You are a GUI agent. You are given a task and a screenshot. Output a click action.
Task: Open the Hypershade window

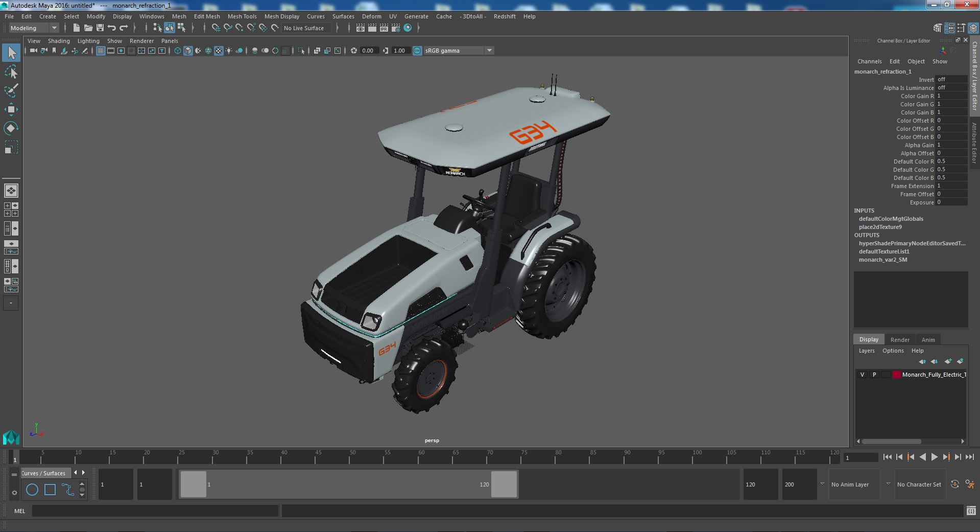[408, 28]
